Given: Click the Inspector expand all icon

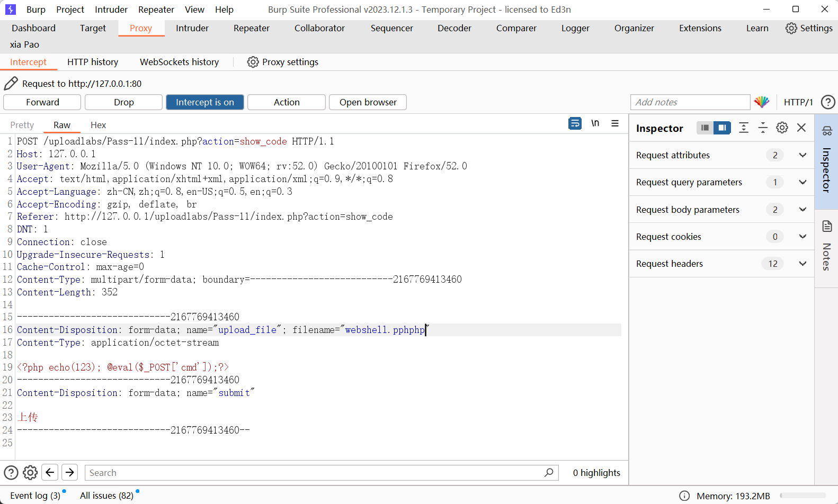Looking at the screenshot, I should [744, 128].
